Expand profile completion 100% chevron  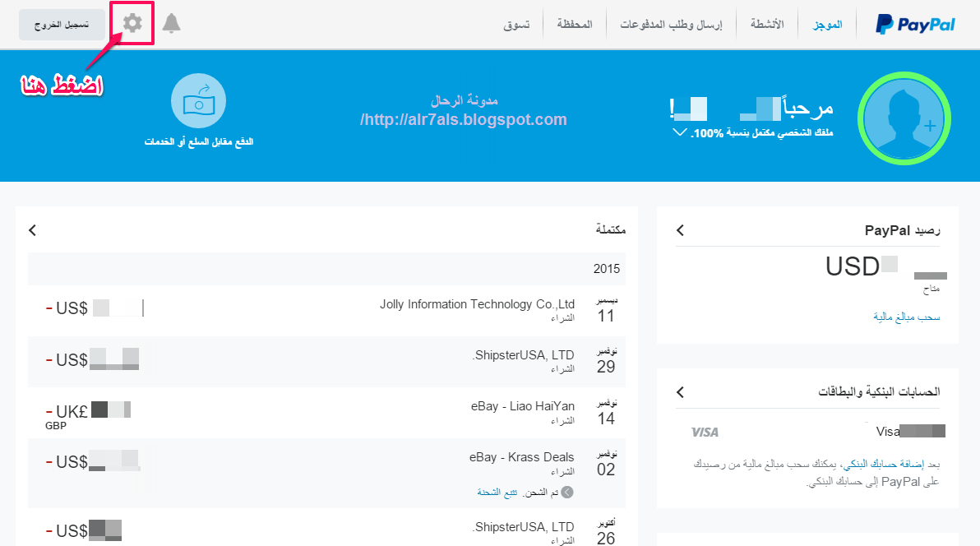(679, 132)
